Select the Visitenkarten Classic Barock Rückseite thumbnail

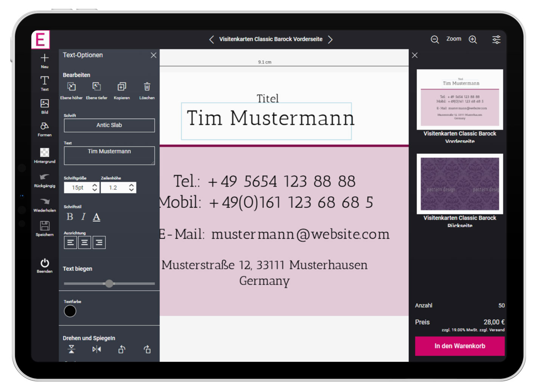(x=459, y=184)
